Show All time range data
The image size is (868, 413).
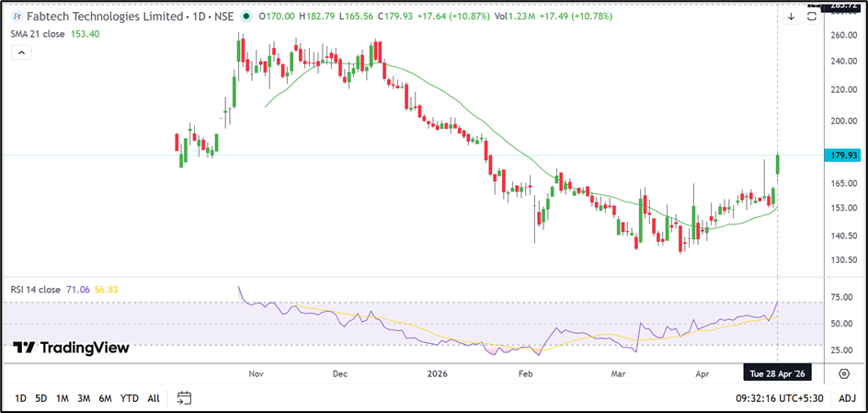point(154,398)
